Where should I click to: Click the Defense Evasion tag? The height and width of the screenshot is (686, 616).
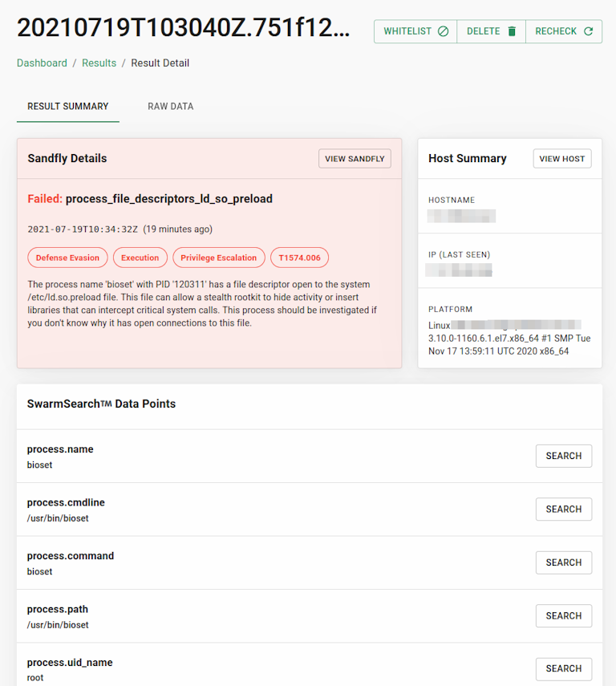pos(68,258)
